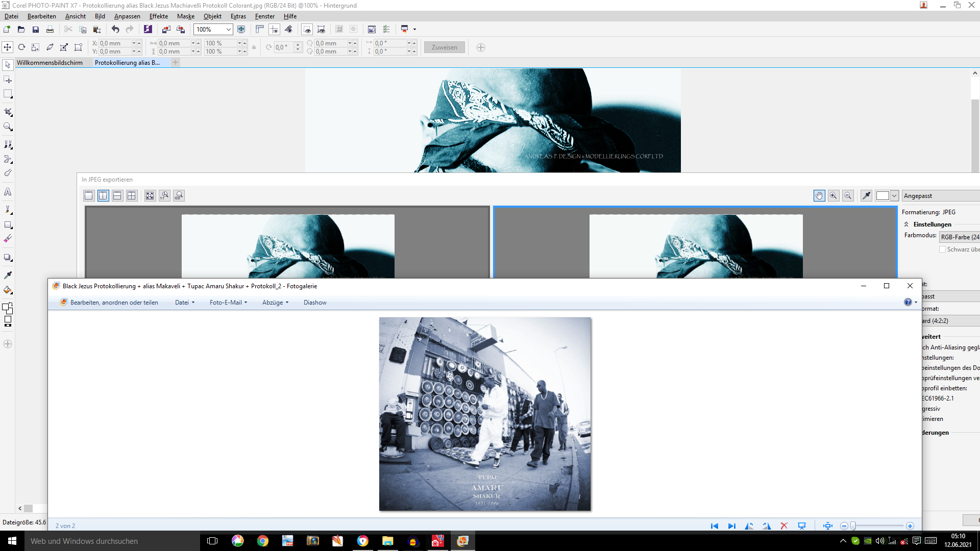Screen dimensions: 980x551
Task: Click the Import icon in the standard toolbar
Action: click(166, 30)
